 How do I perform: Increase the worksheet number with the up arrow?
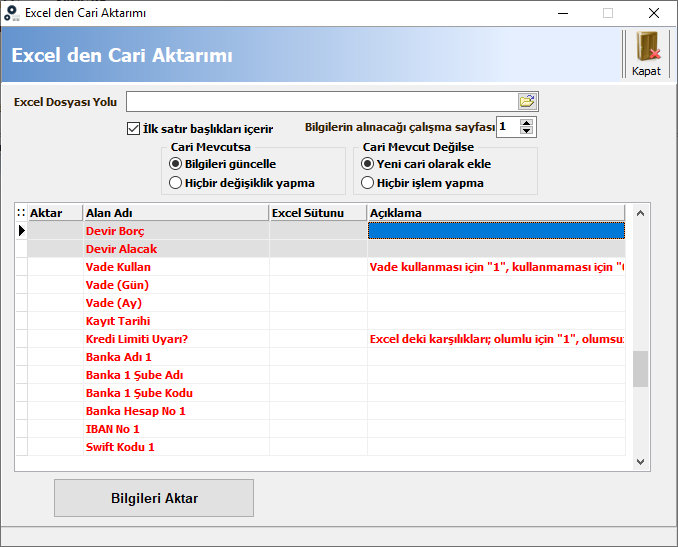pyautogui.click(x=526, y=123)
